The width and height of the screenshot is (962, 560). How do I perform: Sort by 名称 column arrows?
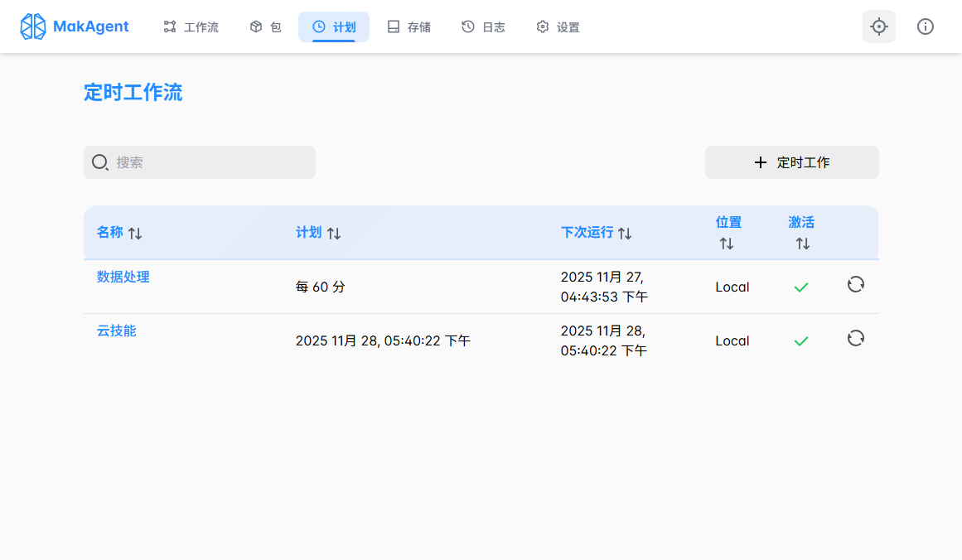click(135, 234)
